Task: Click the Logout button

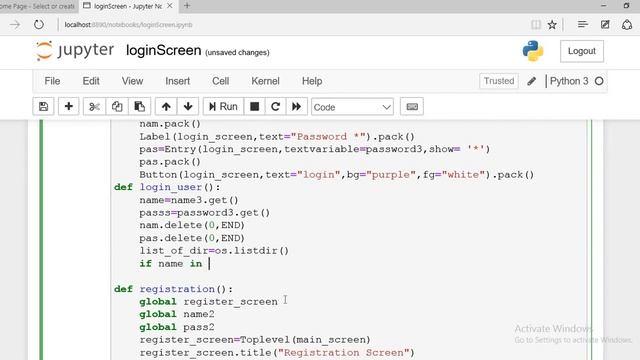Action: pyautogui.click(x=582, y=51)
